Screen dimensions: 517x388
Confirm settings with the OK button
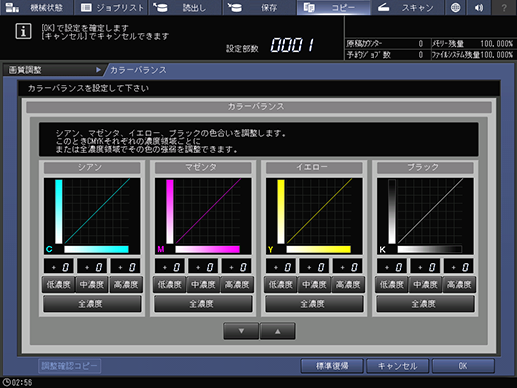(x=463, y=366)
